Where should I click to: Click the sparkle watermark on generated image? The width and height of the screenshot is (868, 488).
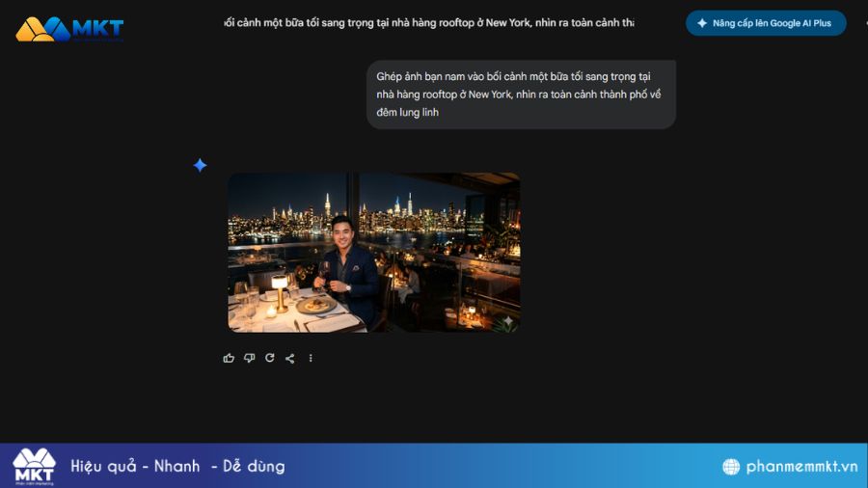click(x=507, y=321)
